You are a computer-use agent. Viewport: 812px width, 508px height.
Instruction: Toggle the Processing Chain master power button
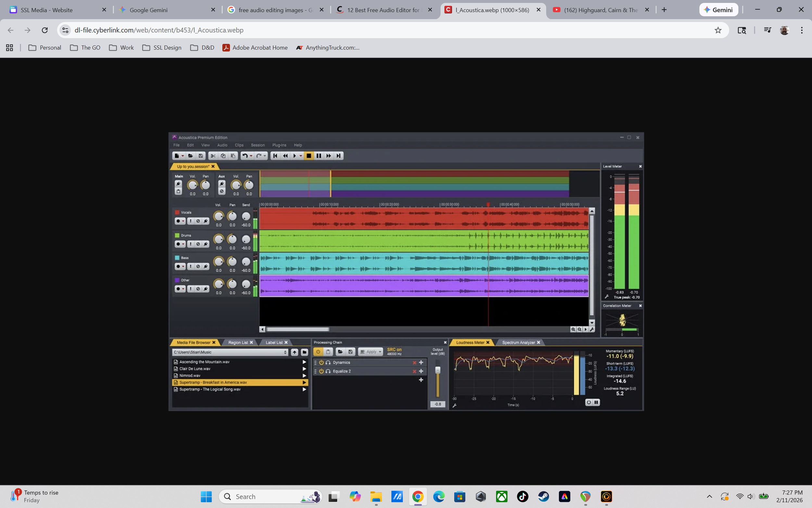coord(318,352)
